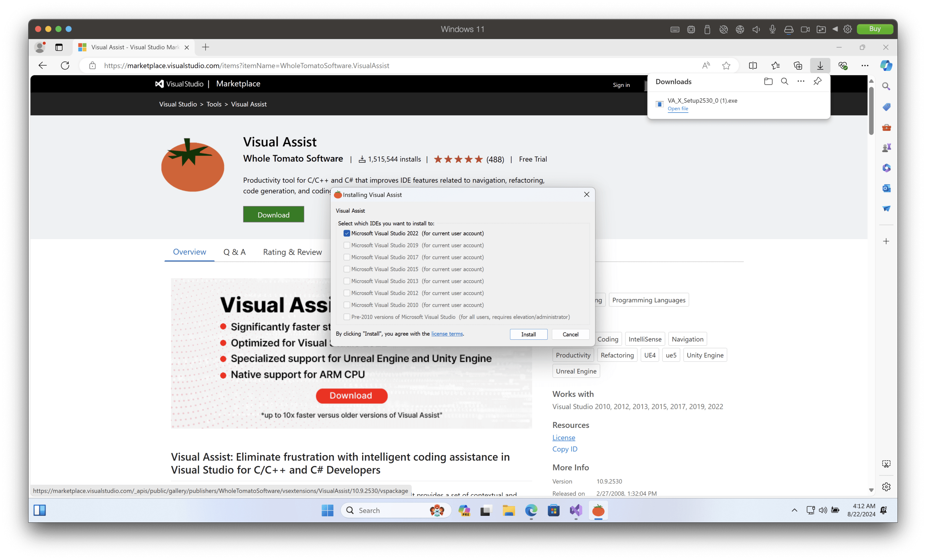This screenshot has width=926, height=560.
Task: Check Microsoft Visual Studio 2019 checkbox
Action: coord(347,245)
